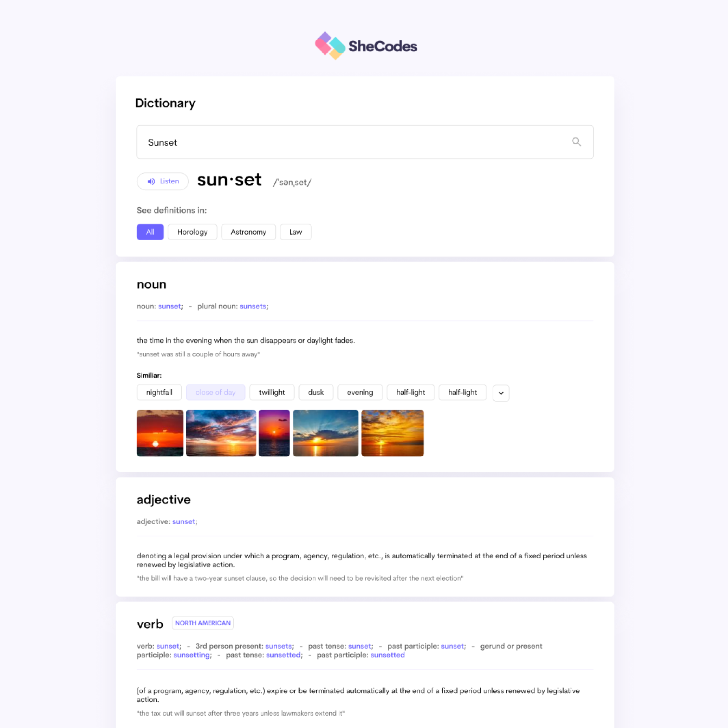The image size is (728, 728).
Task: Click the search icon in the search bar
Action: [x=576, y=141]
